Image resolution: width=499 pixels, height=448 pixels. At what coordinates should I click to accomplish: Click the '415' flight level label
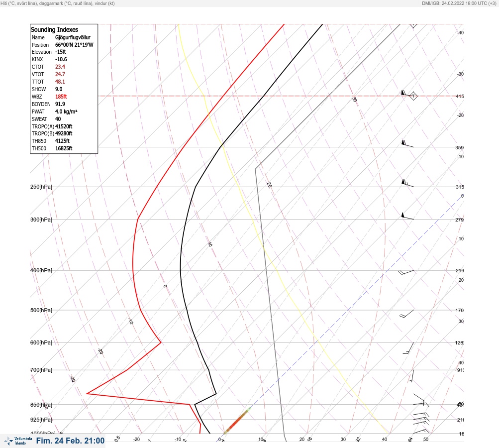tap(460, 96)
